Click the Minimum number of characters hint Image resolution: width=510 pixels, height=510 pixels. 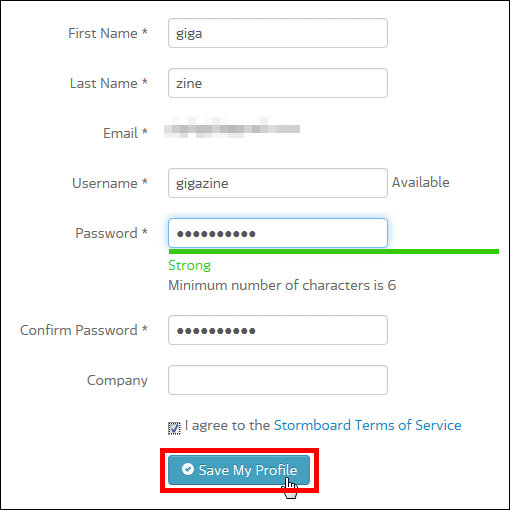point(282,285)
